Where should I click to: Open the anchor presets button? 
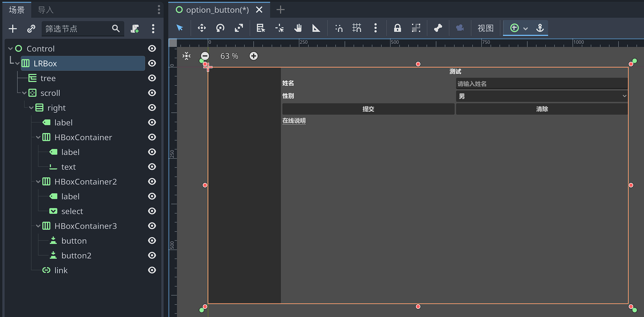(540, 28)
